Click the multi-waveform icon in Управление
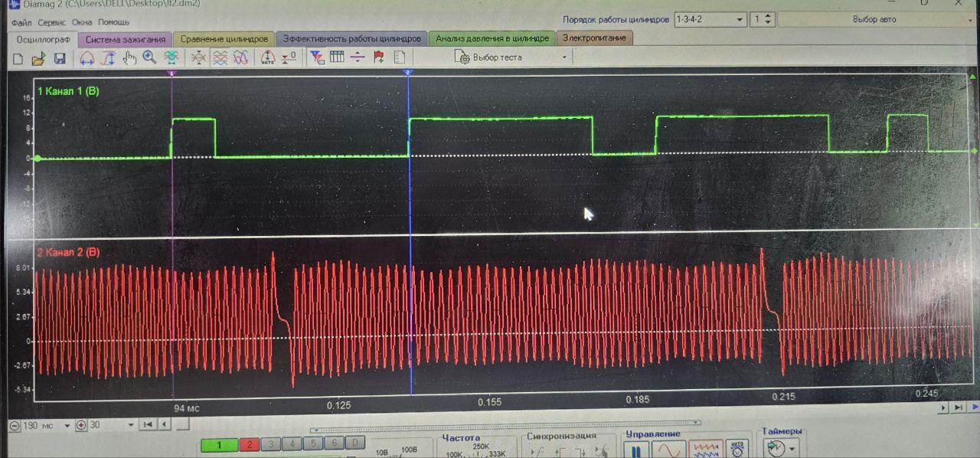Viewport: 980px width, 458px height. 705,450
